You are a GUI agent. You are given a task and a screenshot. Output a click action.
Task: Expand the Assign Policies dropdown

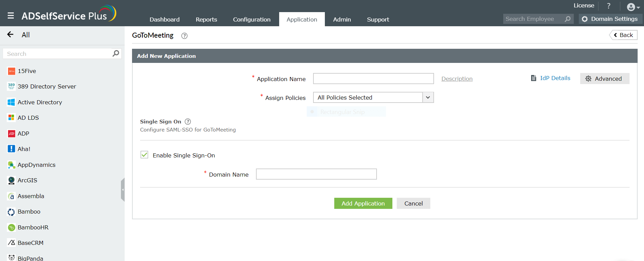(x=428, y=98)
